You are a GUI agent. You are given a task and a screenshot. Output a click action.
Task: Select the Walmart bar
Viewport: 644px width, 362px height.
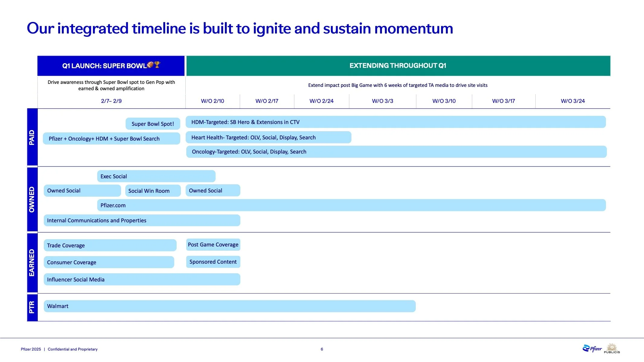pos(230,306)
